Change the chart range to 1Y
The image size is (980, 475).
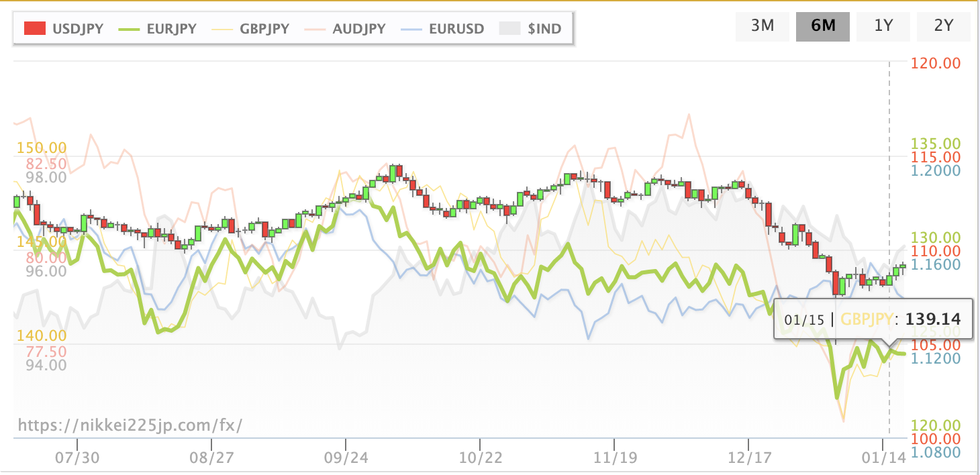point(883,26)
